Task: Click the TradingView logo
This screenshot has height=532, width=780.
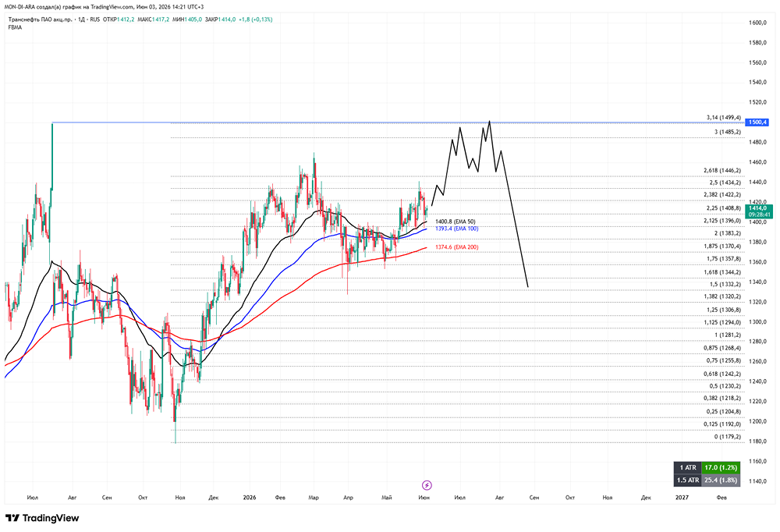Action: (42, 518)
